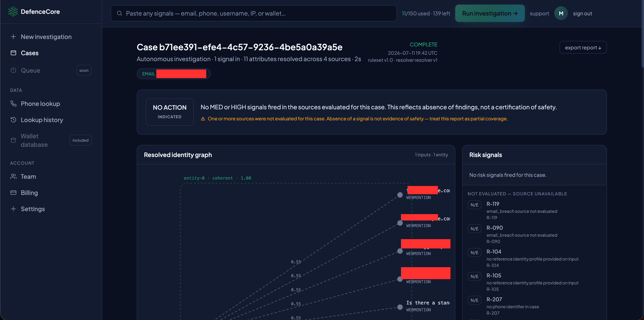Click the search magnifier icon
The height and width of the screenshot is (320, 644).
(x=119, y=13)
